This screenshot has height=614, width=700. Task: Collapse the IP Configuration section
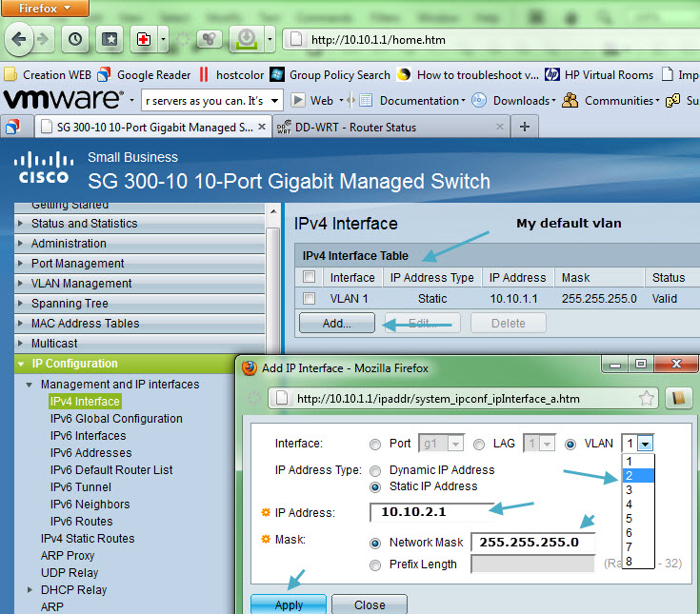click(x=21, y=364)
